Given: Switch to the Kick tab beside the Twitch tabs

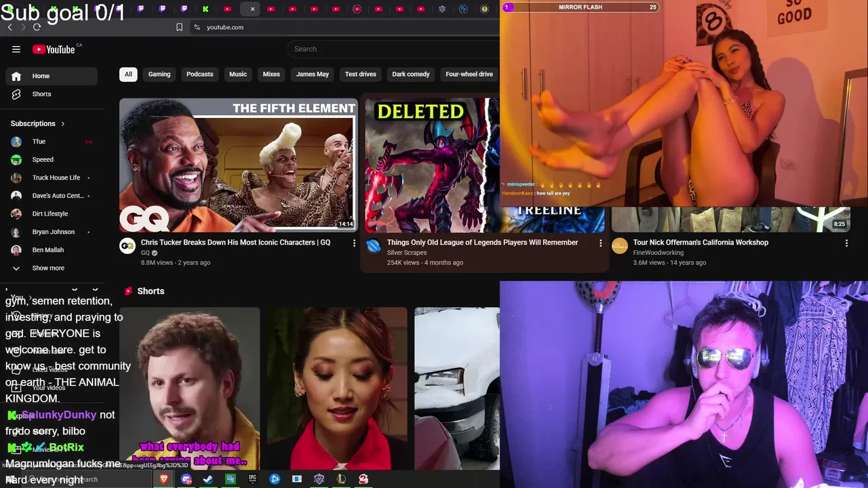Looking at the screenshot, I should (205, 9).
